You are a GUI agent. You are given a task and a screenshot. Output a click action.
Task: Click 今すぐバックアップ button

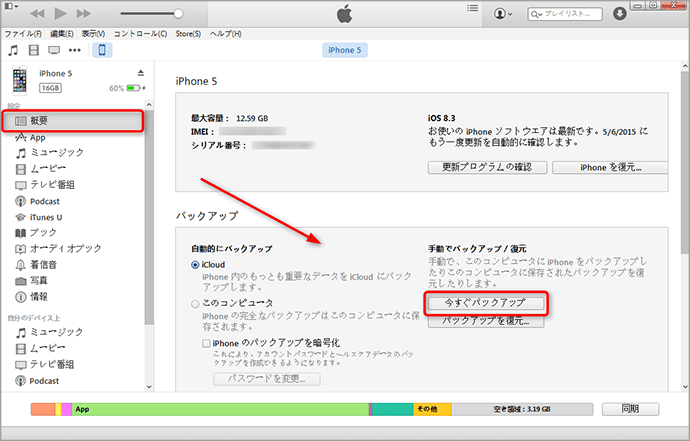486,303
